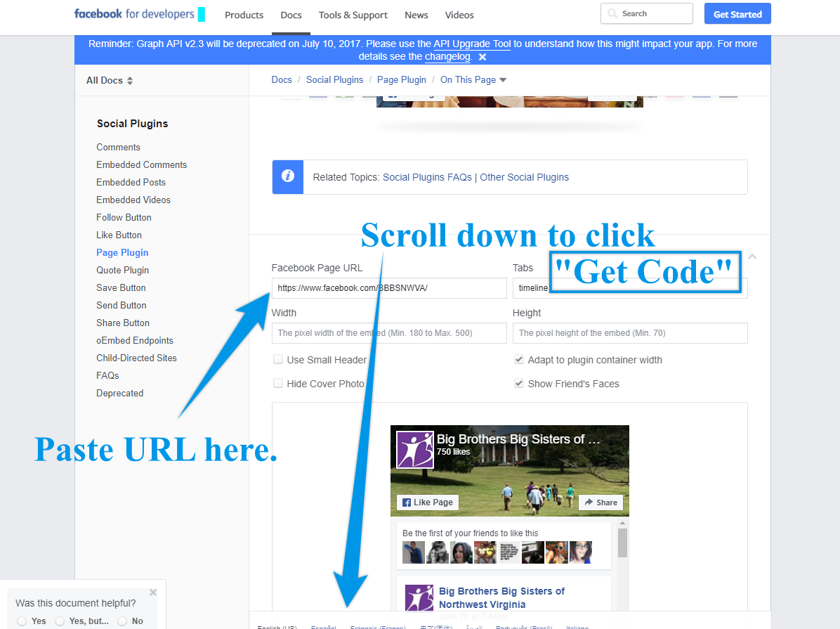Dismiss the Graph API reminder banner
This screenshot has height=629, width=840.
pos(482,57)
